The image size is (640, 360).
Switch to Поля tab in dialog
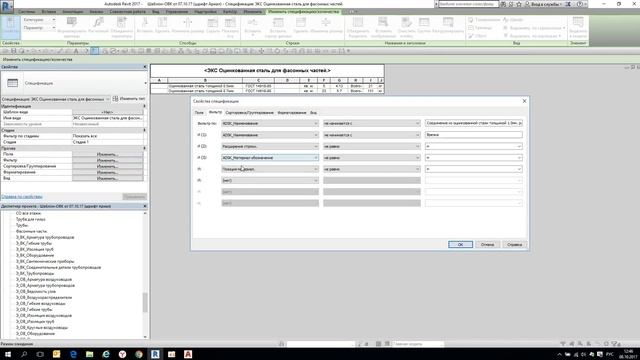click(x=199, y=112)
